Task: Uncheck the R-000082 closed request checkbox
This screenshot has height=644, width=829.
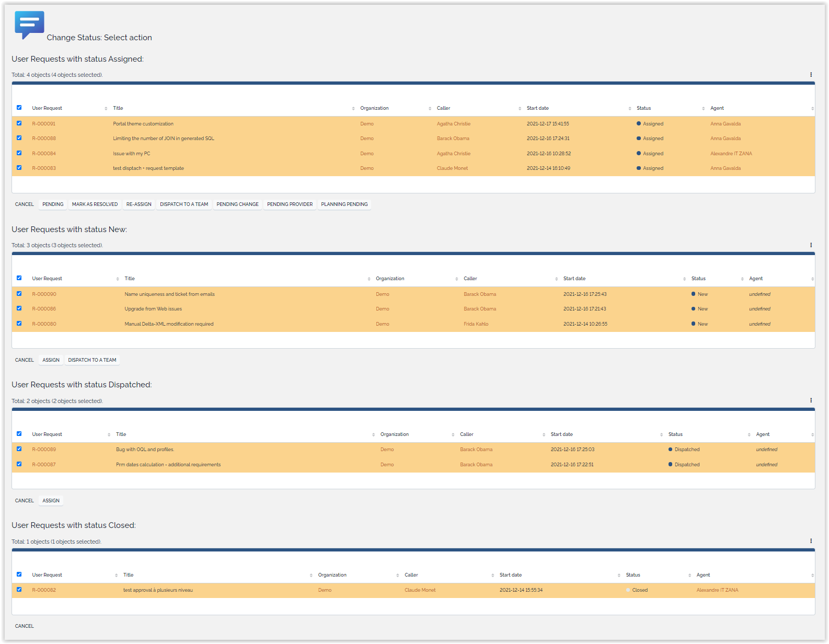Action: pos(19,590)
